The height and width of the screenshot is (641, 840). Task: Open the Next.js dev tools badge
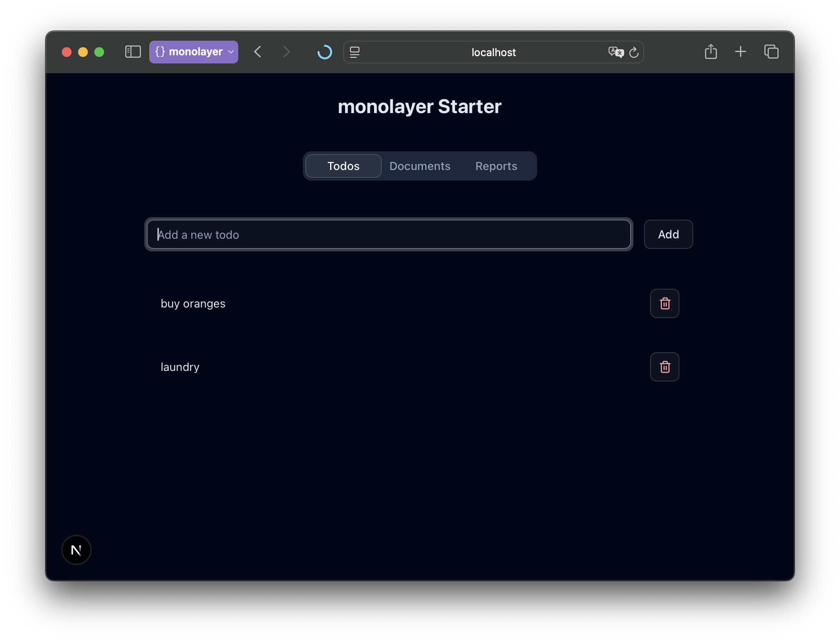(76, 550)
